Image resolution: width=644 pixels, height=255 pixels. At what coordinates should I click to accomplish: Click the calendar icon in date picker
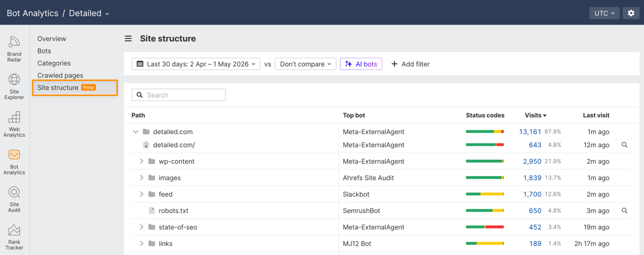click(x=140, y=64)
